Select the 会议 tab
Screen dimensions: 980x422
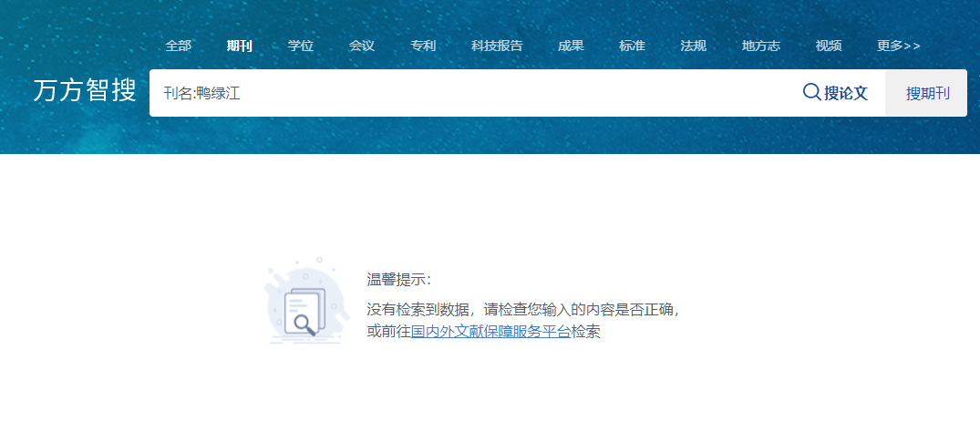tap(361, 46)
